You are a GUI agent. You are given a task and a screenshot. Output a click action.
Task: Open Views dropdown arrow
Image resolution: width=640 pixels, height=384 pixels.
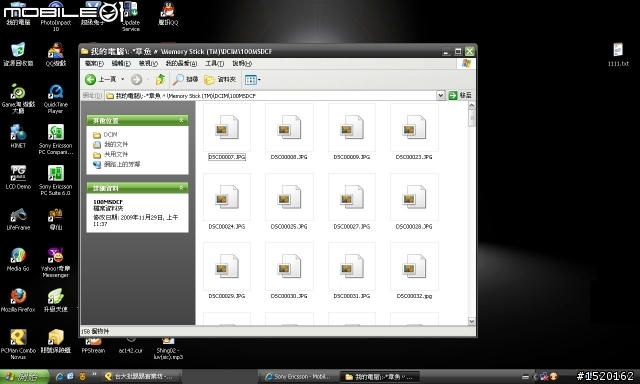(259, 80)
